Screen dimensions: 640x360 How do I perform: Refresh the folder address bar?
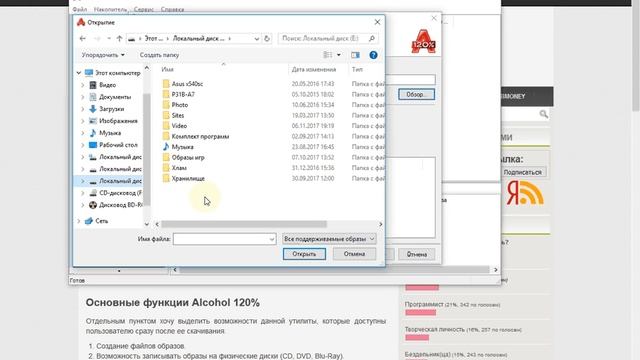(267, 38)
